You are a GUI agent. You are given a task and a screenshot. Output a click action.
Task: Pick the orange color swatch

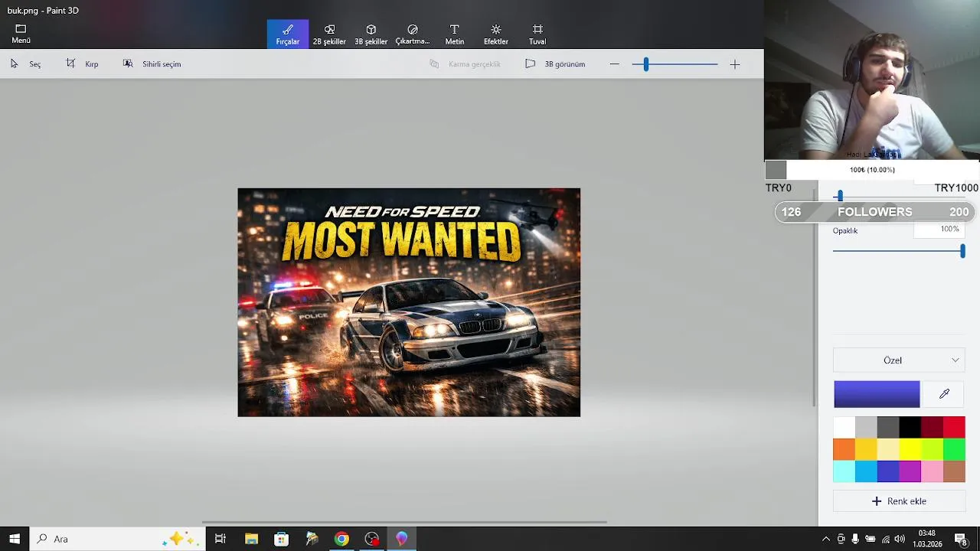click(x=844, y=449)
